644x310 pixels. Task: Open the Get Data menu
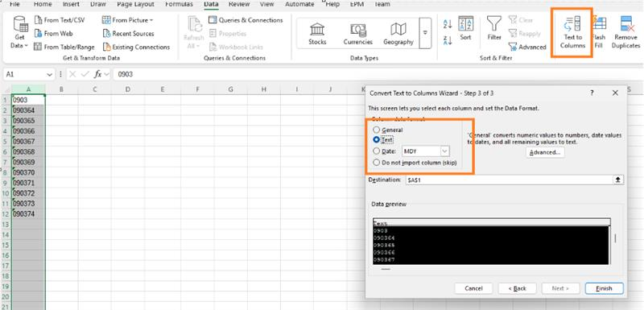point(19,32)
